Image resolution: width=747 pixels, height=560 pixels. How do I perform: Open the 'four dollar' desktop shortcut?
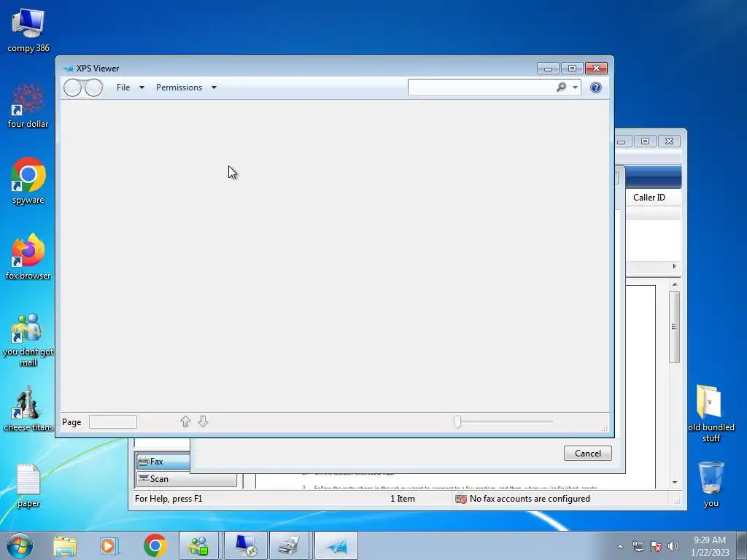[28, 106]
